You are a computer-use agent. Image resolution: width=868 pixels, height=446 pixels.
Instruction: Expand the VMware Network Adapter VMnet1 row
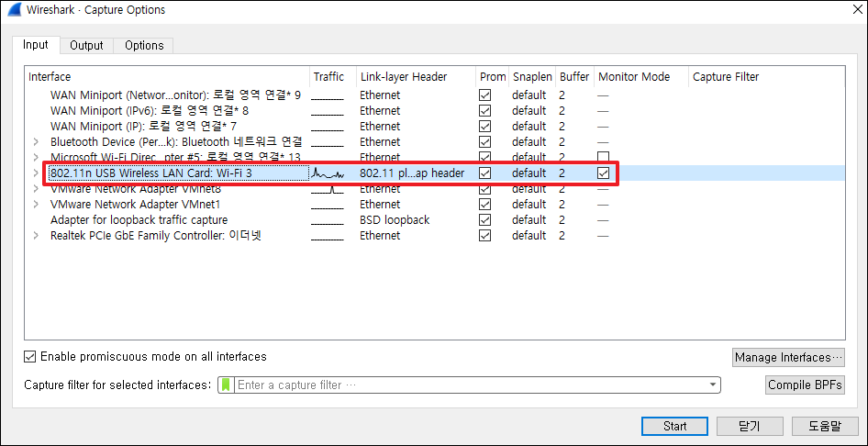[x=36, y=204]
